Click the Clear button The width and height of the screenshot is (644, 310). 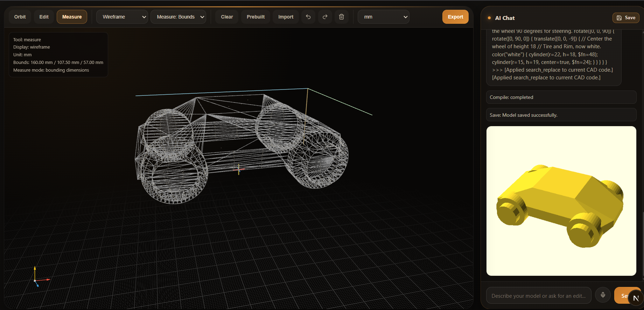(x=227, y=17)
